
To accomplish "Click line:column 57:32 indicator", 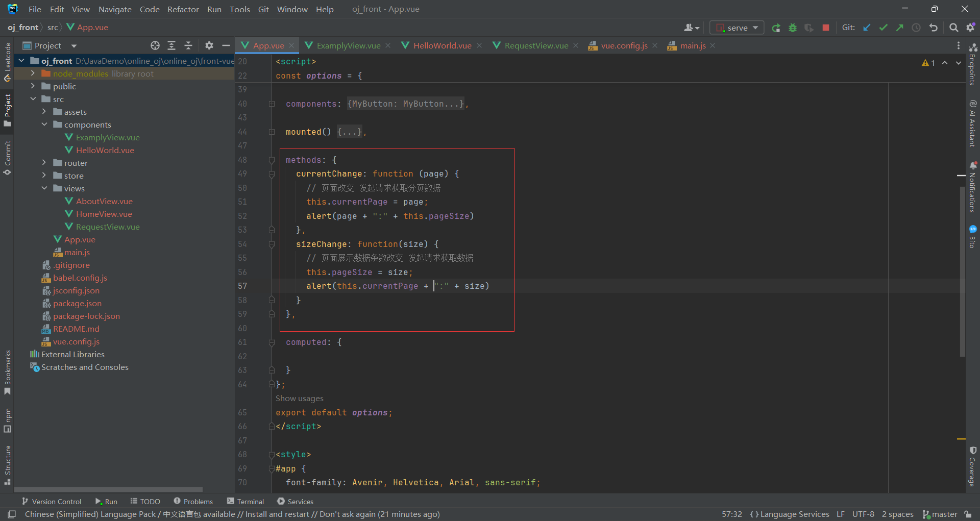I will pos(731,514).
